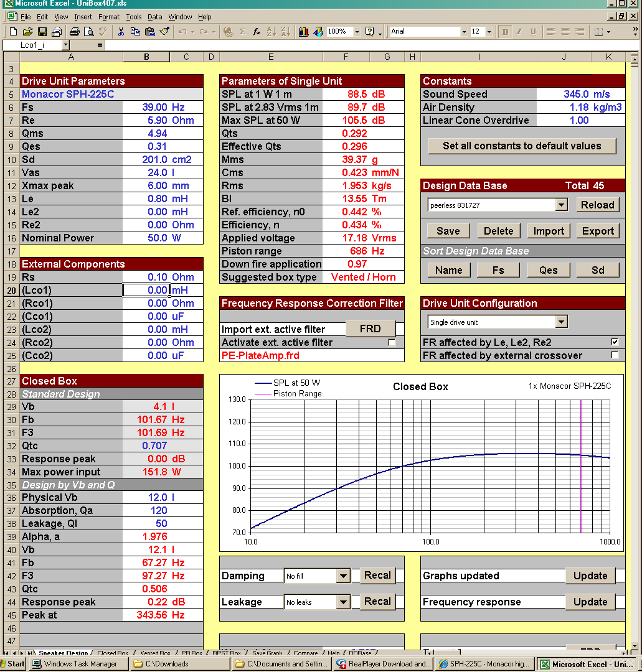This screenshot has width=642, height=672.
Task: Open the Insert menu
Action: 83,17
